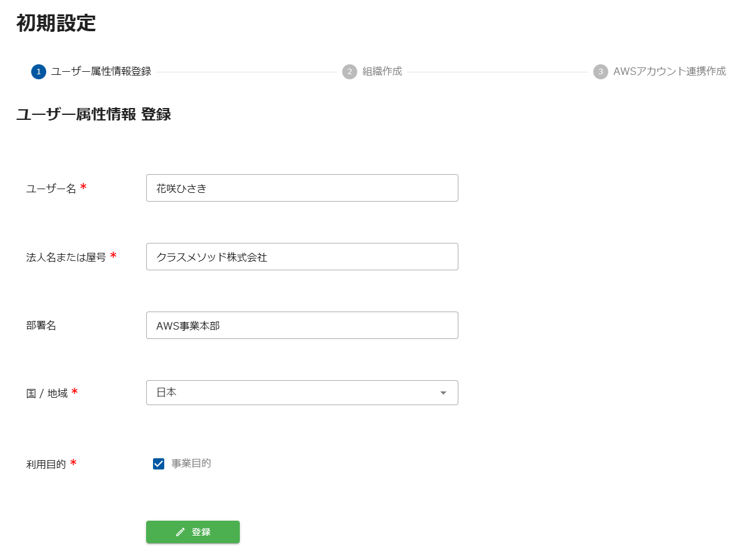Click the step 2 circle icon for 組織作成

click(x=351, y=72)
